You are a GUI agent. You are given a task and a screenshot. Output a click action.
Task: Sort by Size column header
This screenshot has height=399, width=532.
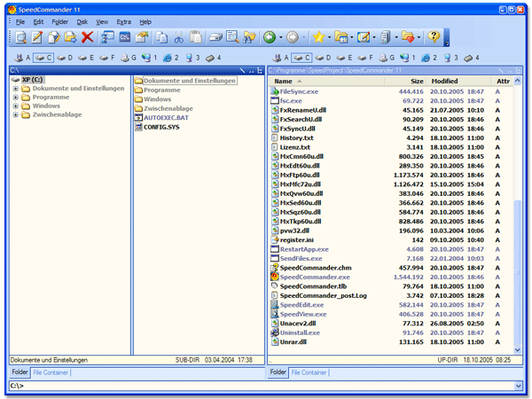(406, 81)
